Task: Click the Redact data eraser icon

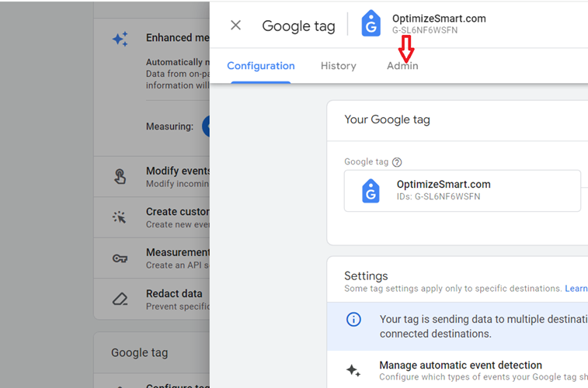Action: [120, 299]
